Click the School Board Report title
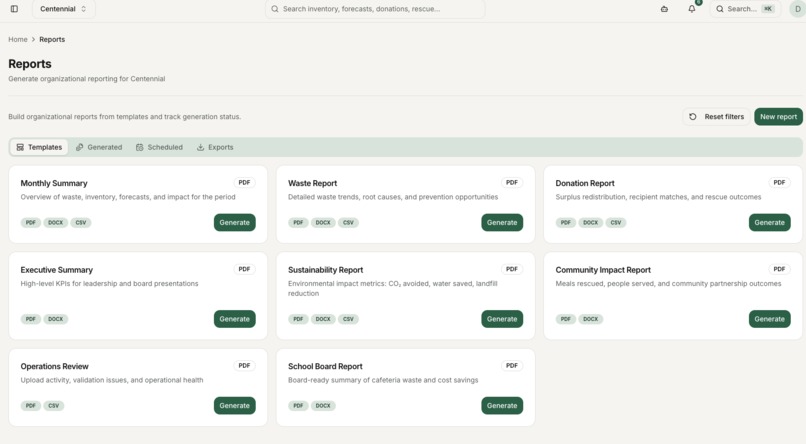The width and height of the screenshot is (806, 444). point(325,366)
